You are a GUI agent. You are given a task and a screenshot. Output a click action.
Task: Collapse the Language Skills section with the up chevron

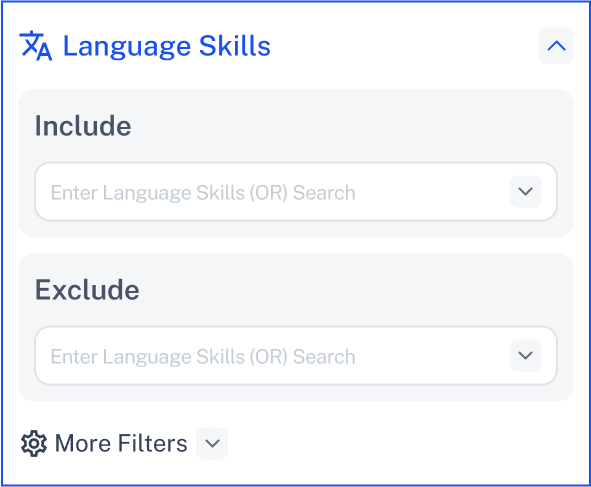556,46
